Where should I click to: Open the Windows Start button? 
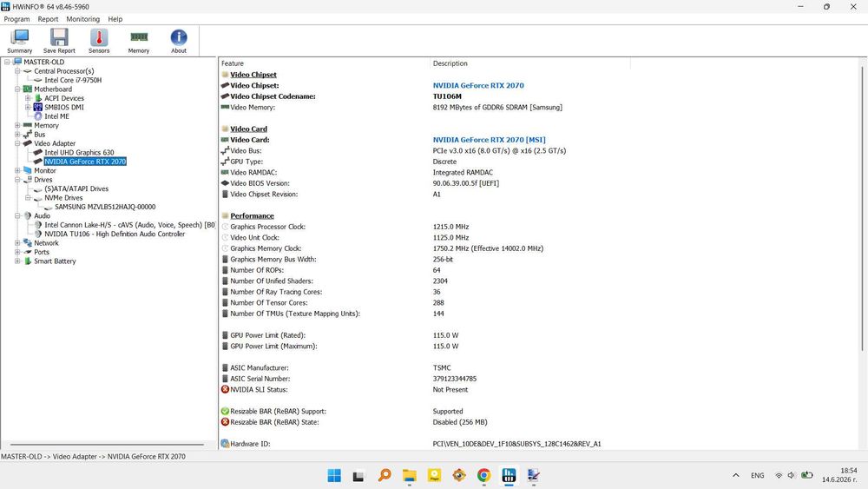coord(334,475)
